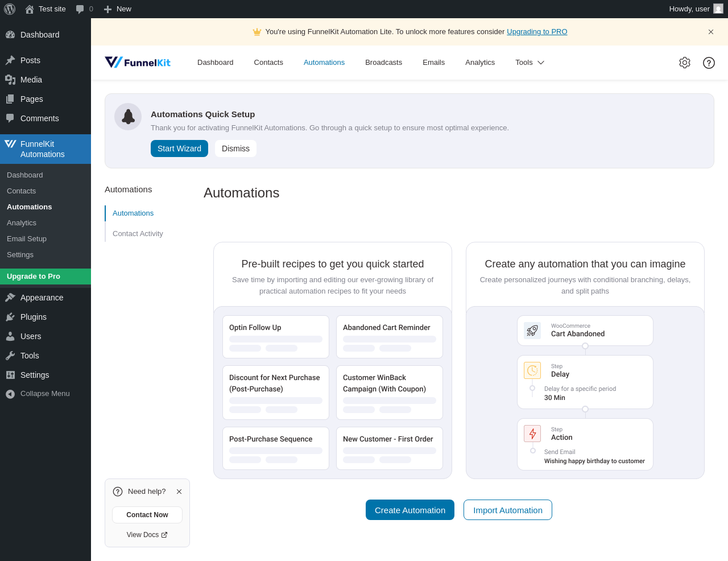
Task: Click the FunnelKit logo in header
Action: [138, 63]
